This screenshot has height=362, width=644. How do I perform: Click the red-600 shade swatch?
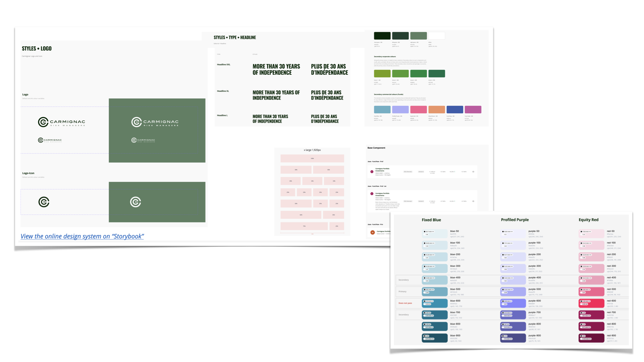(x=591, y=303)
